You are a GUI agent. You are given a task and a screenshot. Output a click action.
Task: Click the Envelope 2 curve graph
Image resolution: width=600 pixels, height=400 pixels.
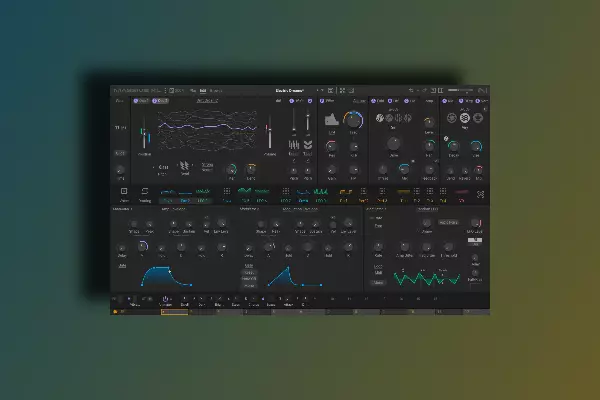[x=295, y=276]
